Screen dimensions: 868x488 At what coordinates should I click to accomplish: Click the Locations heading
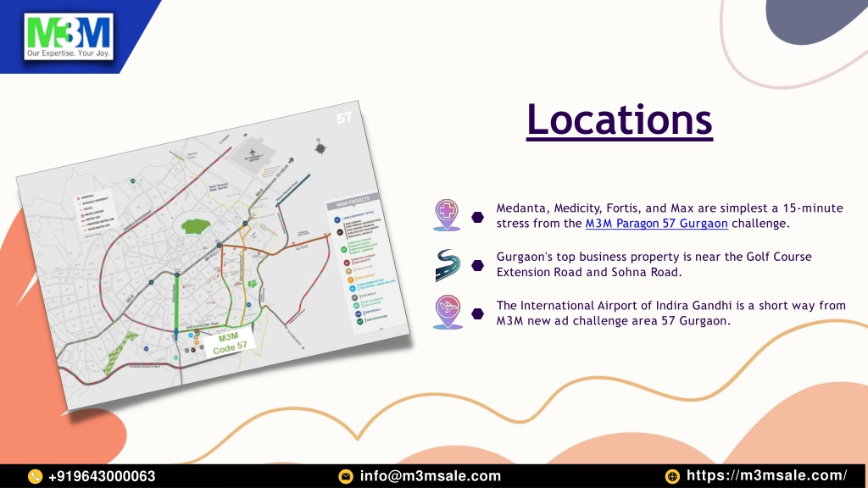coord(620,119)
